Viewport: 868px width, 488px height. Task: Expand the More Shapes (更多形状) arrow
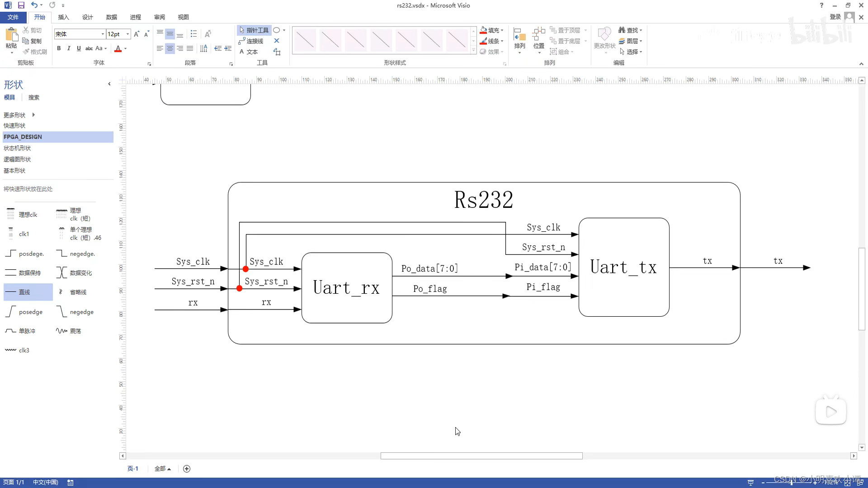[x=33, y=115]
